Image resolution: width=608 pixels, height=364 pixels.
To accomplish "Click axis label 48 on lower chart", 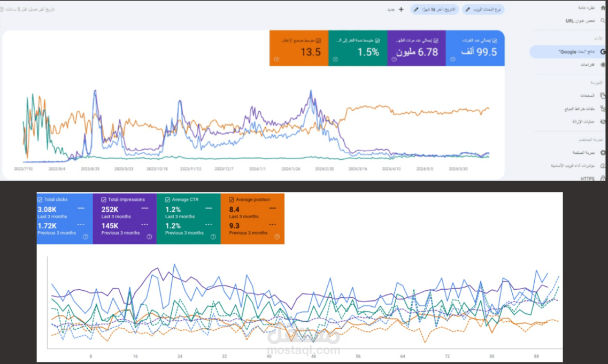I will [313, 356].
